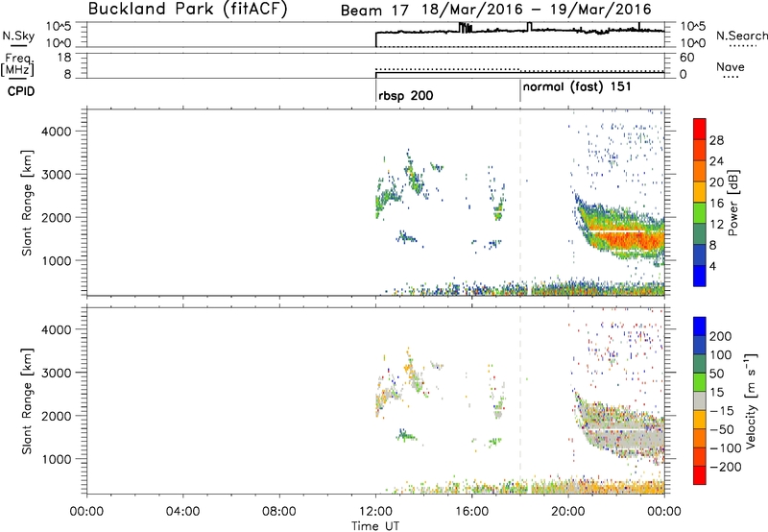This screenshot has height=532, width=768.
Task: Click the "08:00" time axis label
Action: tap(278, 512)
